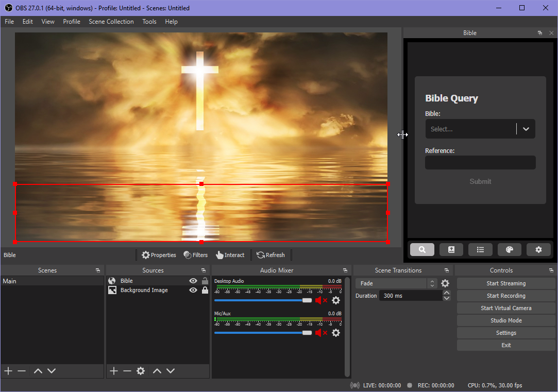Open the Scene Collection menu

click(x=111, y=22)
